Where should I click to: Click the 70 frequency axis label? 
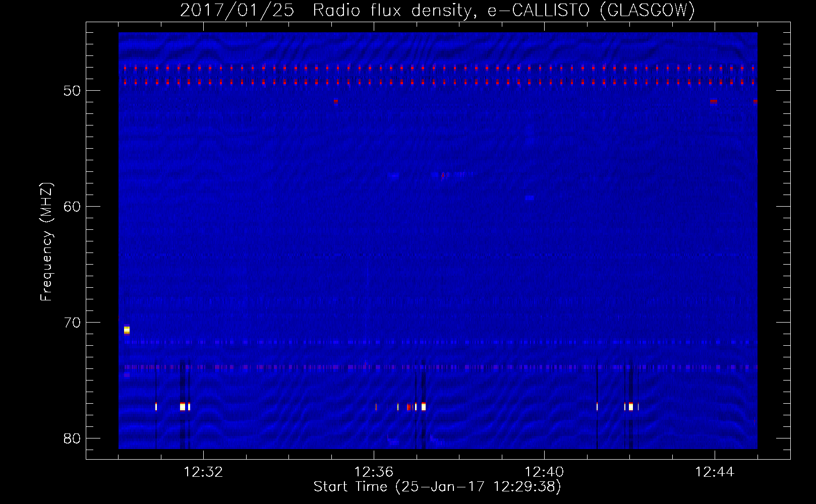(x=73, y=323)
